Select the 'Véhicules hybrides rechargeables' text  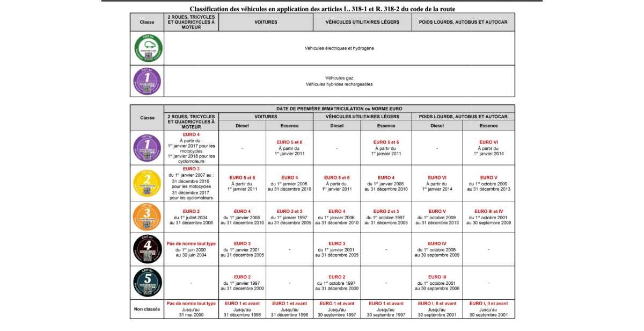pos(339,84)
